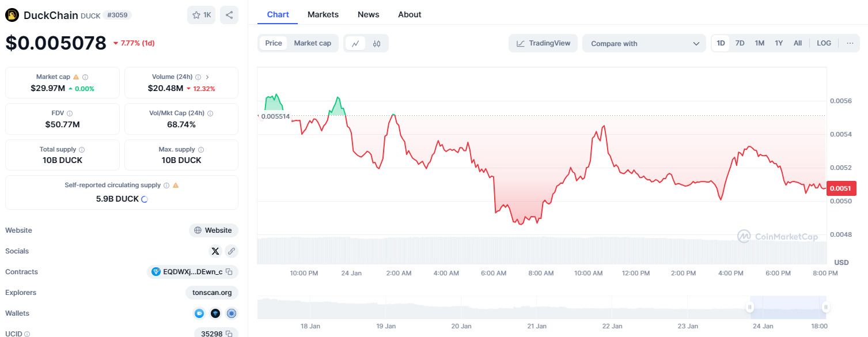Expand the Volume (24h) chevron arrow
This screenshot has height=337, width=868.
(207, 77)
